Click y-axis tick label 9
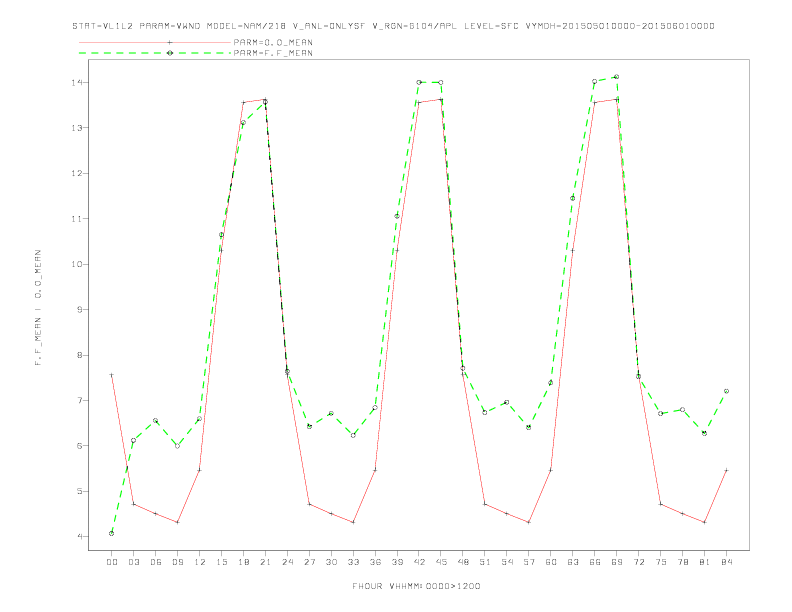This screenshot has width=792, height=612. tap(80, 310)
